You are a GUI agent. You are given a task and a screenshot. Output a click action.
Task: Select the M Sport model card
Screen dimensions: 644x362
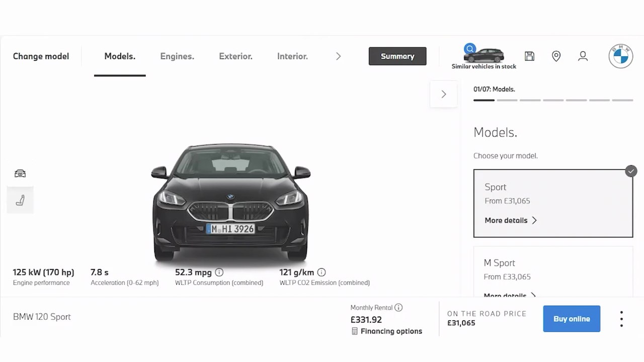(553, 271)
